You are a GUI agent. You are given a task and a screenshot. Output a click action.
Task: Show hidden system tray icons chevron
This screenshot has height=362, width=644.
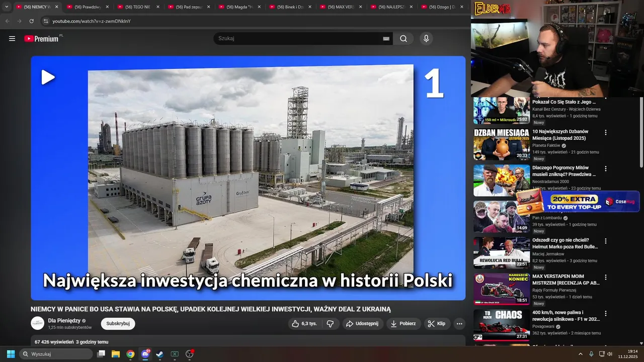581,354
